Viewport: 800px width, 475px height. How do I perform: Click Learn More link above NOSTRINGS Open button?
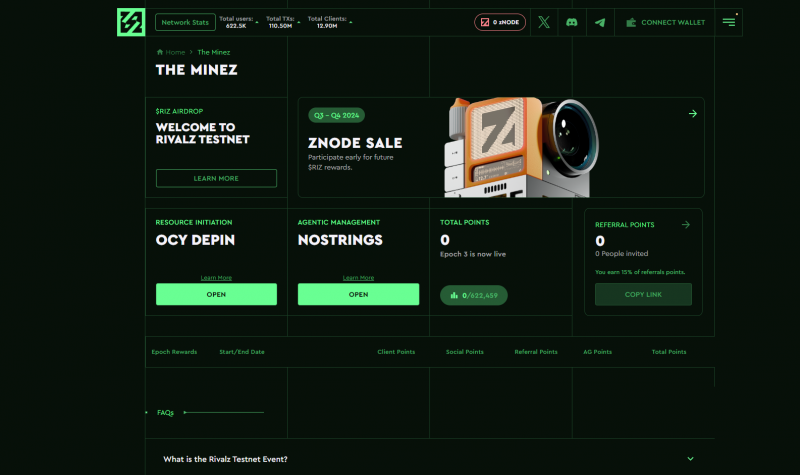click(358, 277)
